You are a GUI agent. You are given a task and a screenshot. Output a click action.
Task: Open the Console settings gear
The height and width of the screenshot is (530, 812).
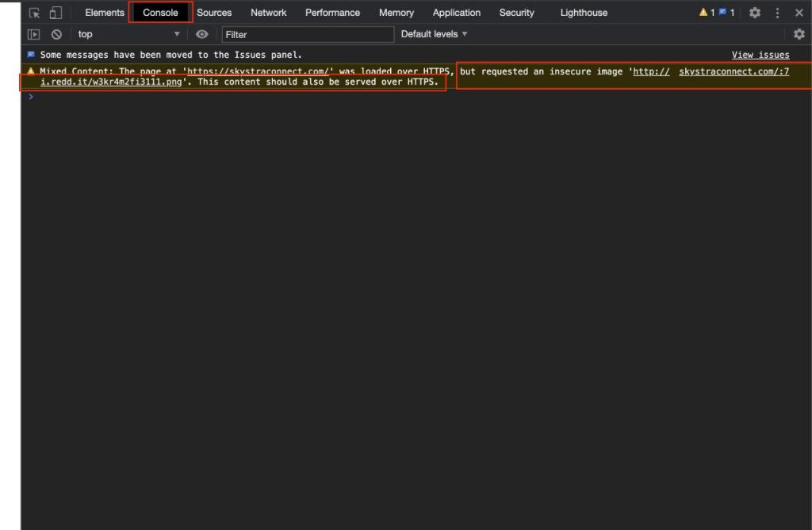[x=799, y=34]
